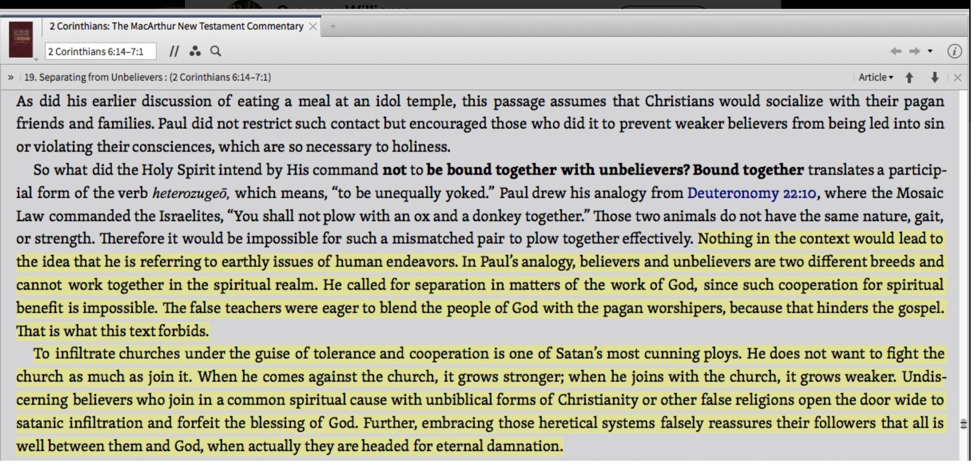Jump to next article down arrow

tap(934, 77)
